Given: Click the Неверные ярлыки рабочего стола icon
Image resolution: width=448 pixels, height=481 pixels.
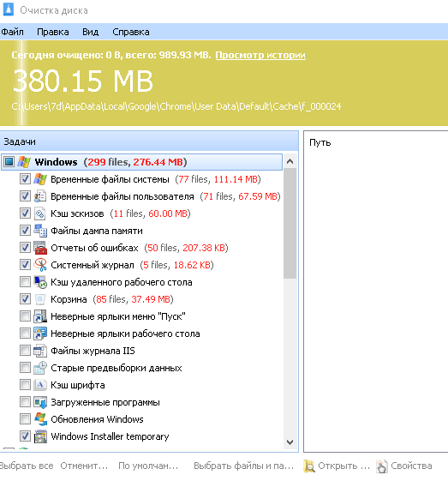Looking at the screenshot, I should coord(40,334).
